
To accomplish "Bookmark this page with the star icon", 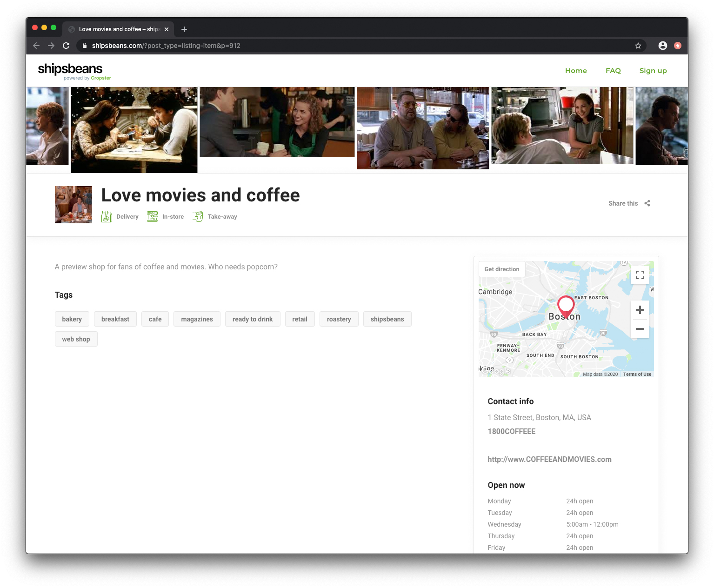I will 638,46.
